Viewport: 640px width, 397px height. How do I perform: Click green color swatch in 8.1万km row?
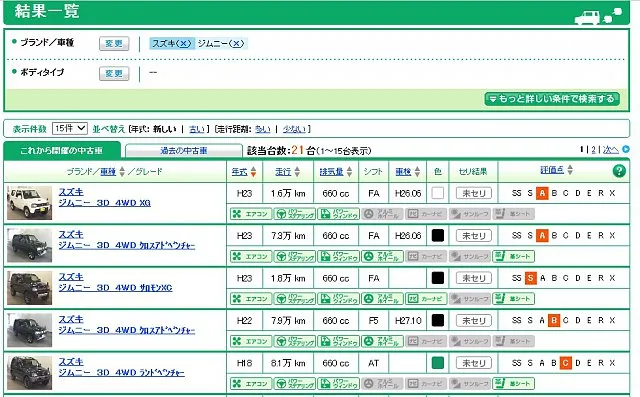tap(438, 363)
